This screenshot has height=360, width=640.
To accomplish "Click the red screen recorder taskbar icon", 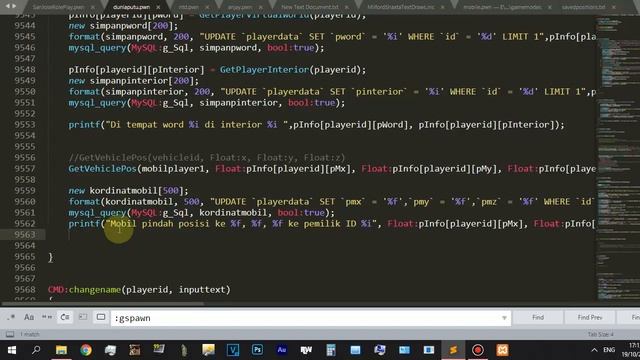I will click(478, 350).
